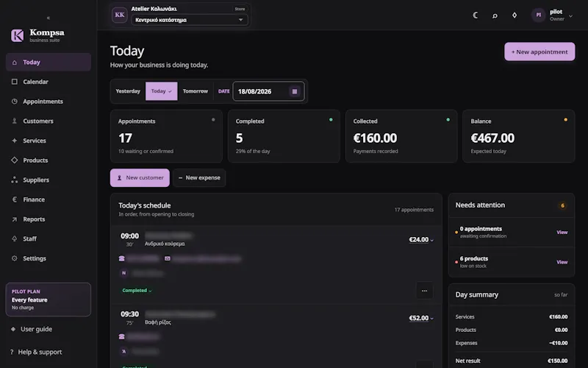Select the Tomorrow tab
This screenshot has height=368, width=588.
196,91
